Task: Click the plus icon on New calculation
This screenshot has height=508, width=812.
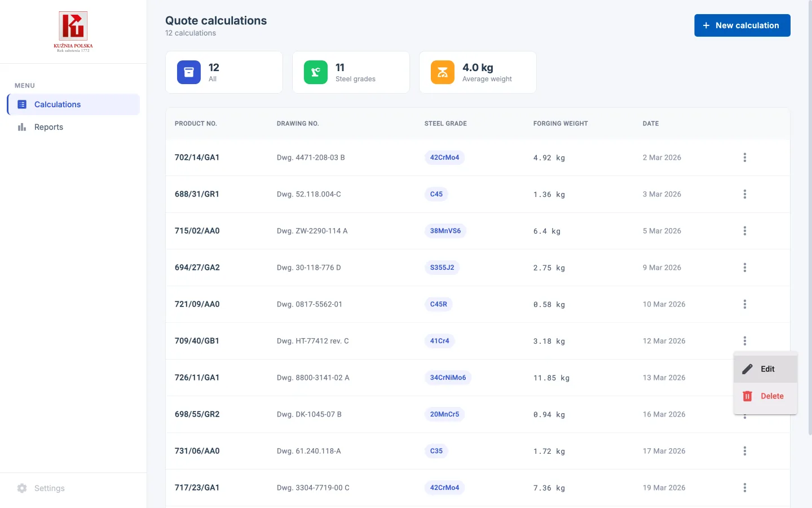Action: coord(706,25)
